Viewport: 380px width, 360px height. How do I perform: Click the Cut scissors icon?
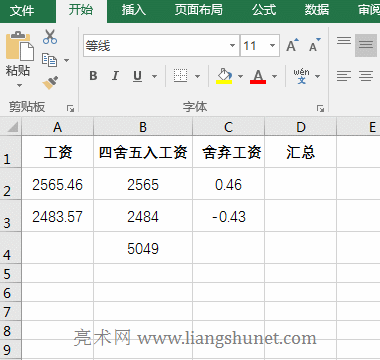pyautogui.click(x=50, y=37)
